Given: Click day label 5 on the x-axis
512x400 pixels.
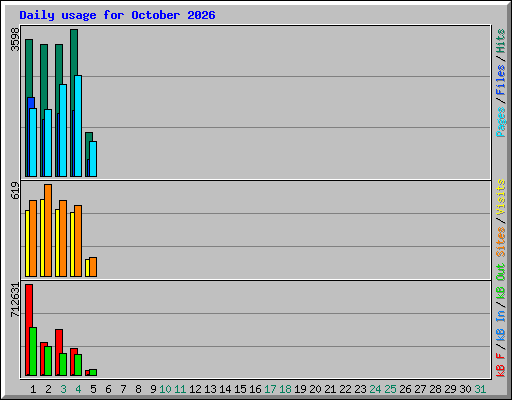Looking at the screenshot, I should [93, 389].
